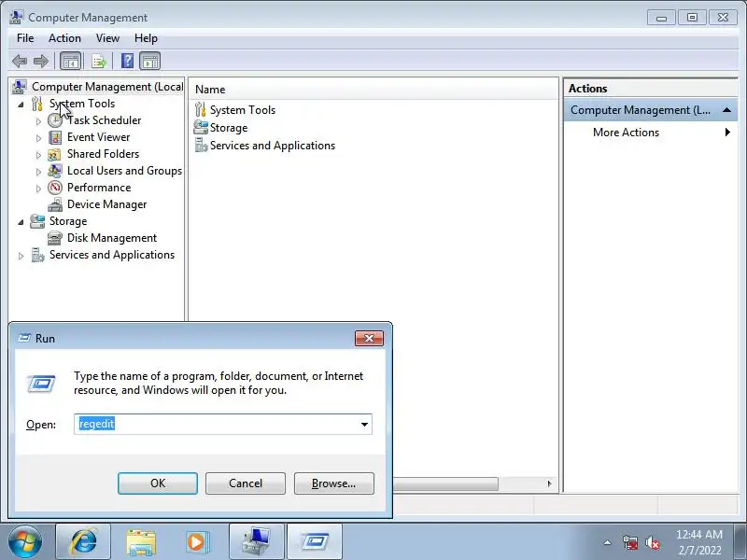Click the taskbar clock showing 12:44 AM

(x=699, y=542)
